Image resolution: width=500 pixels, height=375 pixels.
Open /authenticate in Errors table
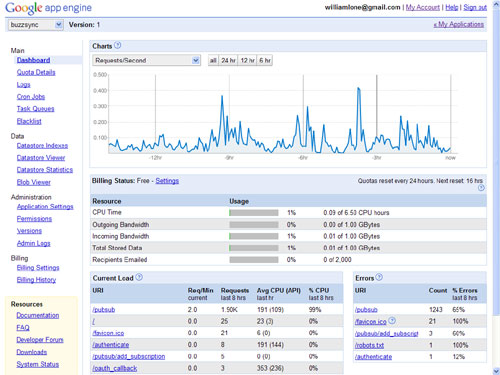(x=373, y=357)
